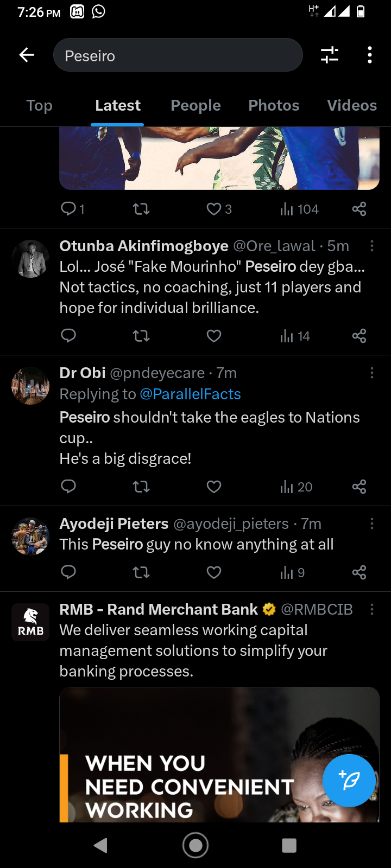The height and width of the screenshot is (868, 391).
Task: Switch to the People tab
Action: 195,105
